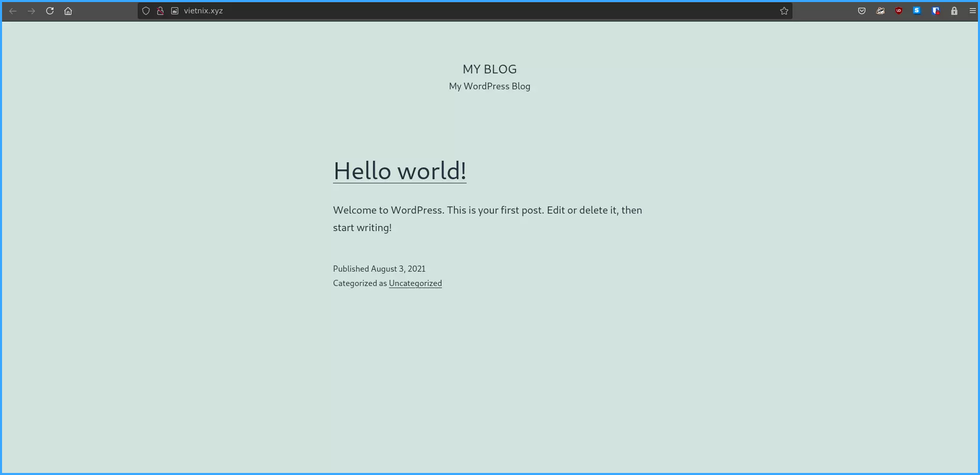Click the gray padlock extension icon
Image resolution: width=980 pixels, height=475 pixels.
click(x=954, y=11)
